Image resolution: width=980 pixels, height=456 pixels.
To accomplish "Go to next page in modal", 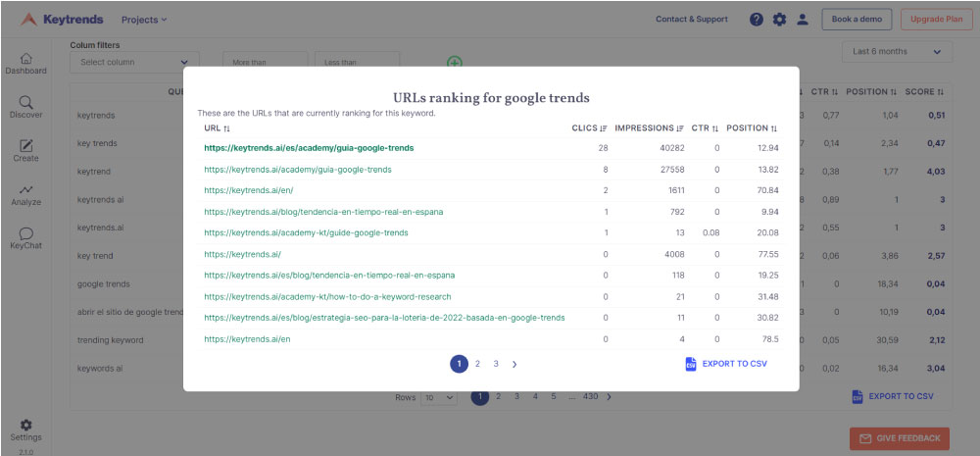I will [x=514, y=364].
